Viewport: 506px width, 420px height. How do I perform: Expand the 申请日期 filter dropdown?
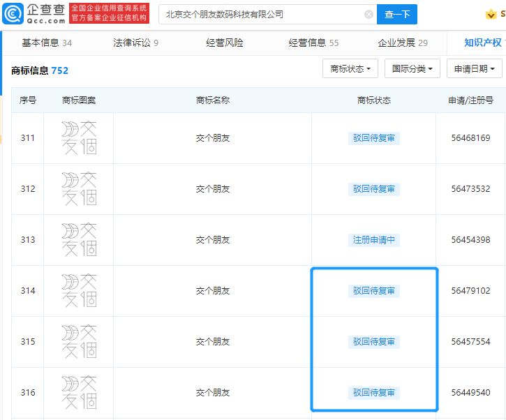click(x=474, y=68)
